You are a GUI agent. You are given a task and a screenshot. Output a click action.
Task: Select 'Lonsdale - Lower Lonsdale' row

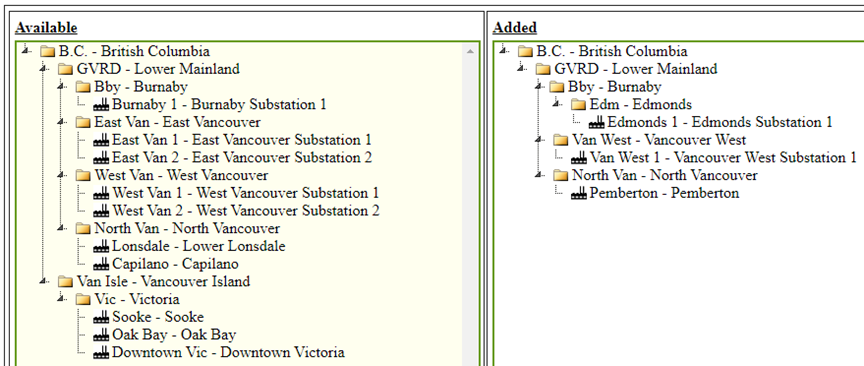[199, 246]
